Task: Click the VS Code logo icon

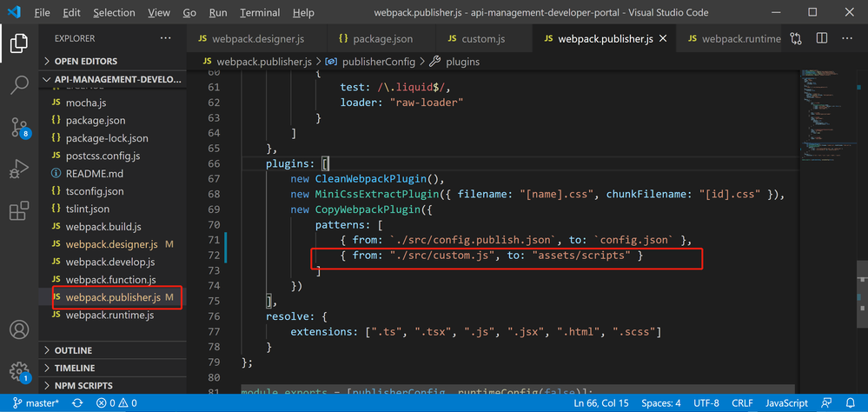Action: [14, 12]
